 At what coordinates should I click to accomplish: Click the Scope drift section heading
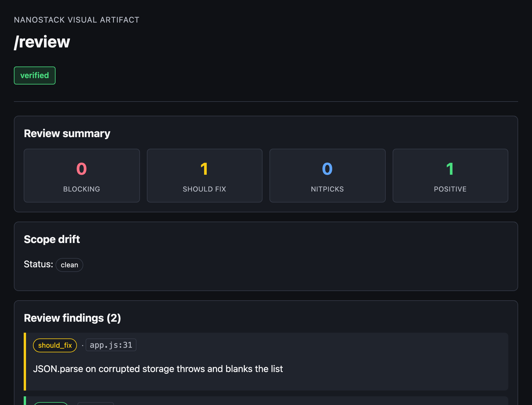pyautogui.click(x=52, y=239)
